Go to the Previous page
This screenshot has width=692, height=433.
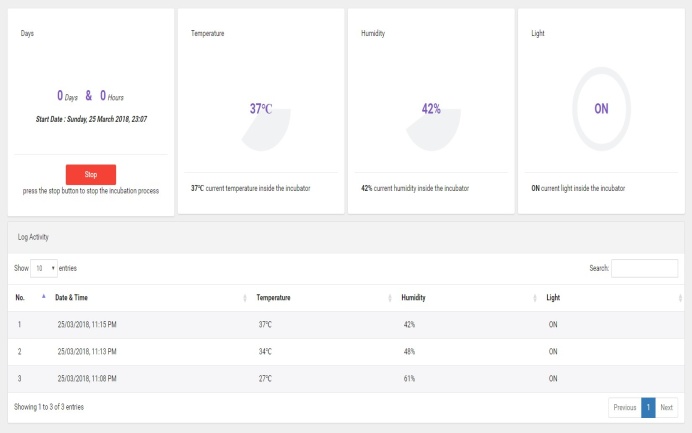click(x=624, y=408)
